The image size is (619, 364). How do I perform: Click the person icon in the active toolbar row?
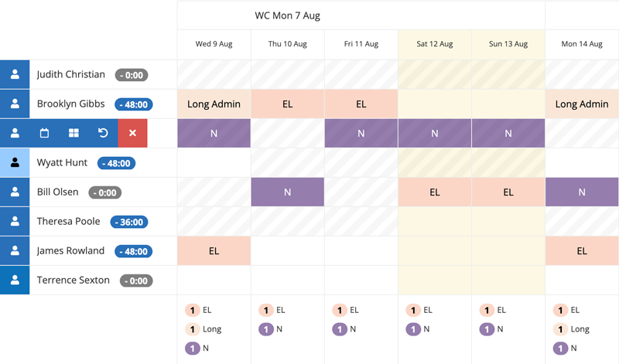15,133
